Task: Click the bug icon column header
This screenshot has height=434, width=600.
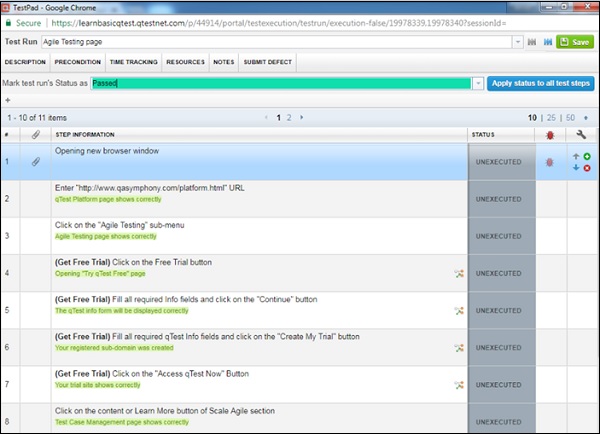Action: click(550, 135)
